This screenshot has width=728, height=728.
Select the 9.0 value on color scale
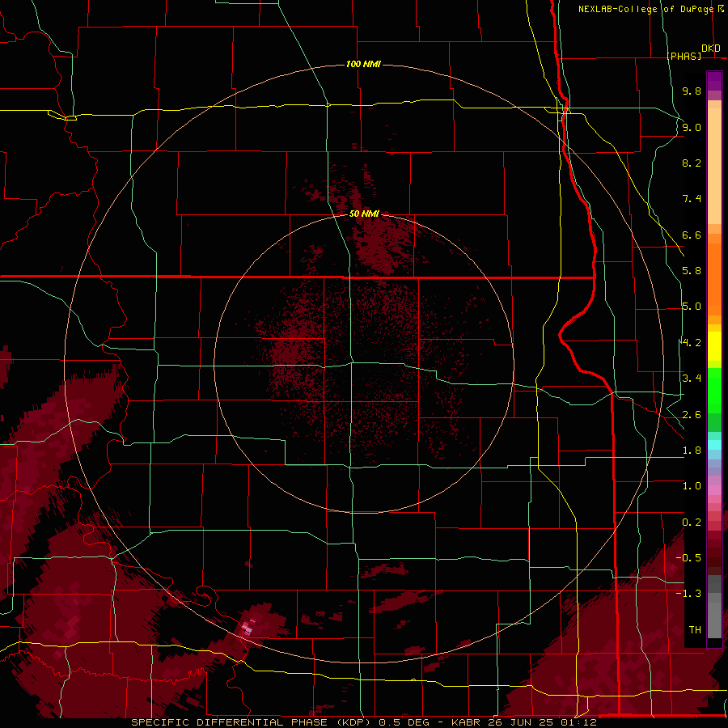tap(692, 127)
